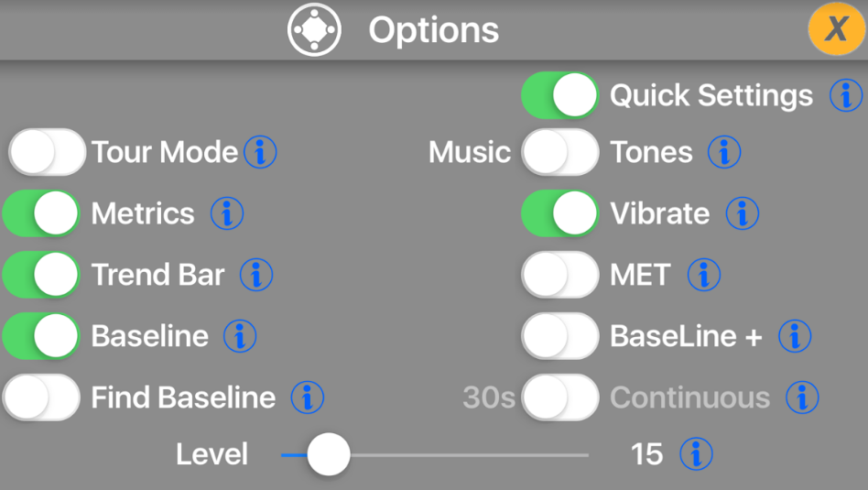868x490 pixels.
Task: Click the Find Baseline info icon
Action: coord(308,397)
